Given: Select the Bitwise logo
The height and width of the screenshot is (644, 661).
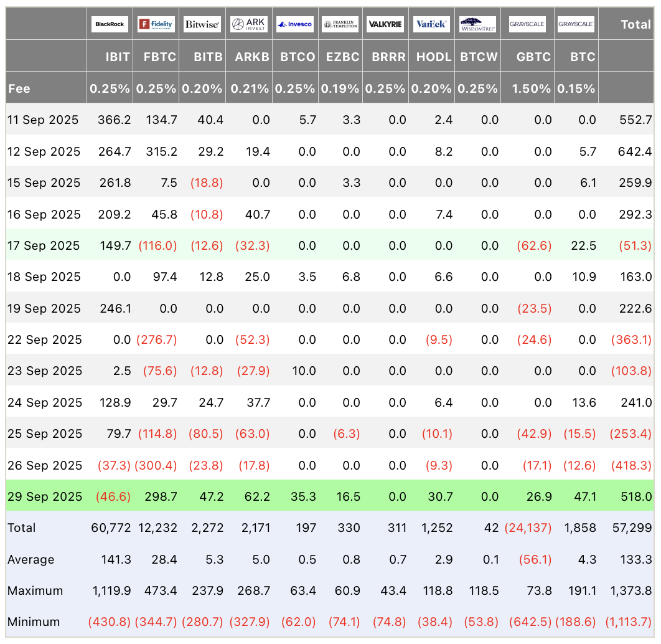Looking at the screenshot, I should (x=202, y=24).
